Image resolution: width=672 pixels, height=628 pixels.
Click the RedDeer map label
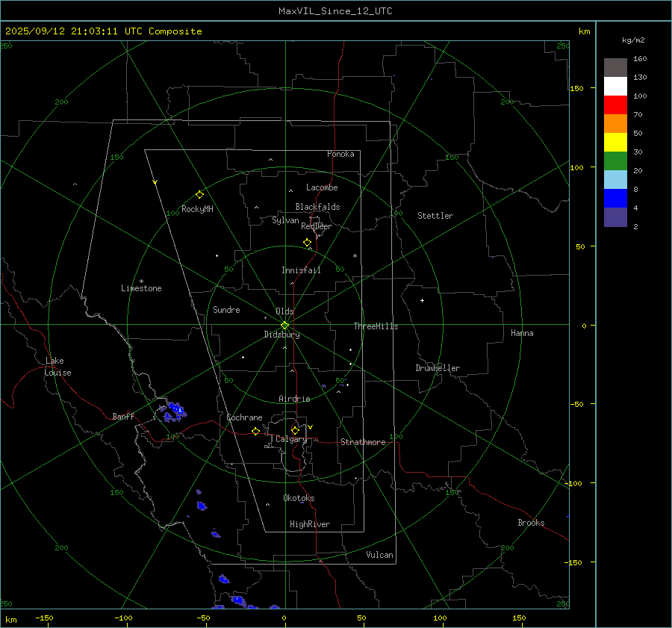coord(317,226)
